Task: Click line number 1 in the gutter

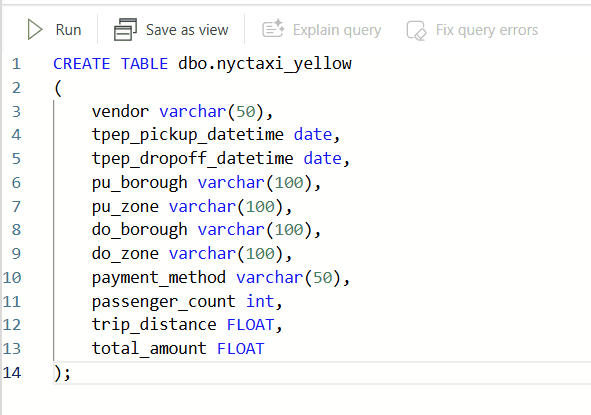Action: (x=16, y=64)
